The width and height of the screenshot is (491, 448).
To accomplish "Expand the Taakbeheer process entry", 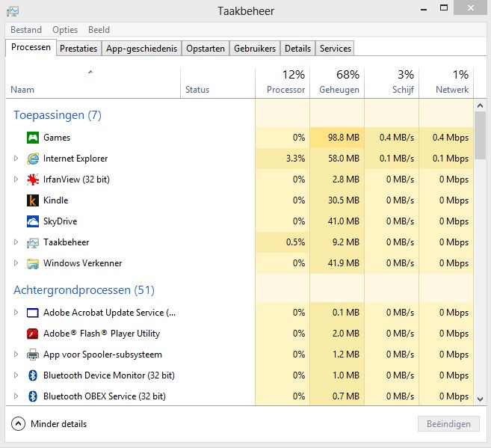I will point(16,242).
